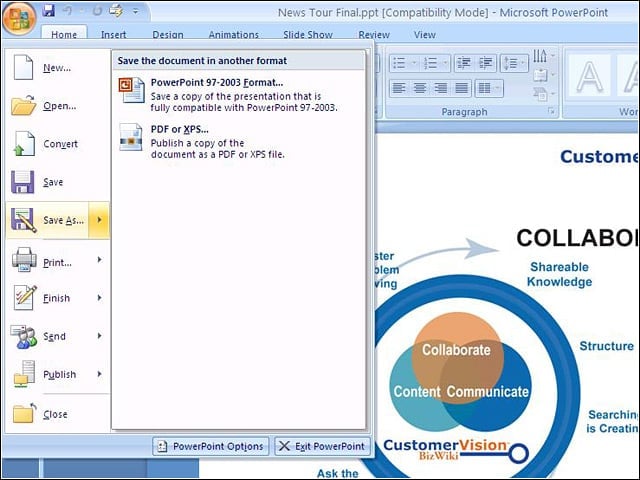640x480 pixels.
Task: Choose Open... from the Office menu
Action: point(58,106)
